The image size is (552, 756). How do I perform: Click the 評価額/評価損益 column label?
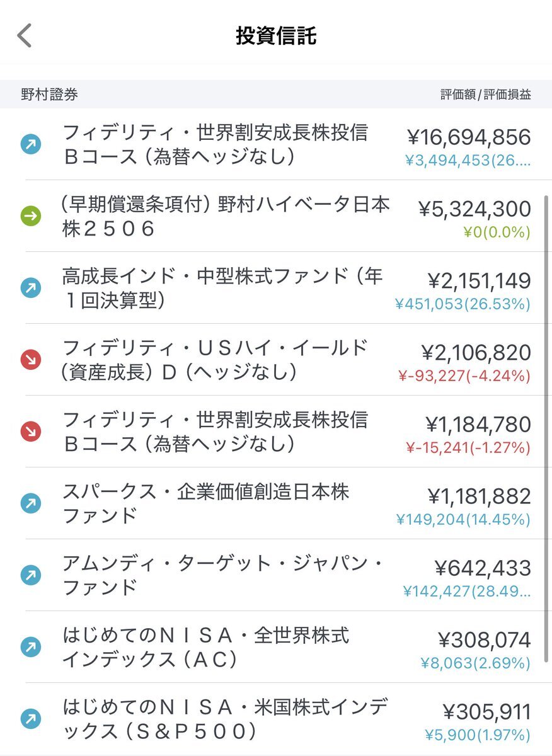click(x=486, y=95)
